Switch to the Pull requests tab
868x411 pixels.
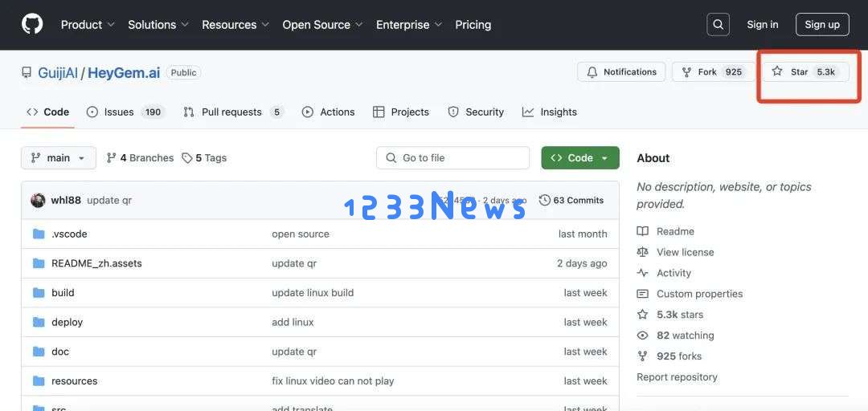[233, 112]
